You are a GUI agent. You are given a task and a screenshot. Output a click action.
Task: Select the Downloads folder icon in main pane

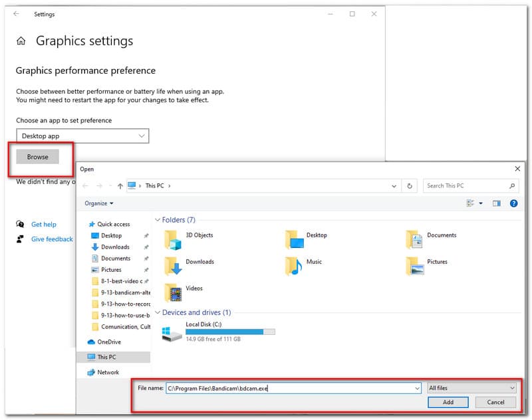(173, 266)
